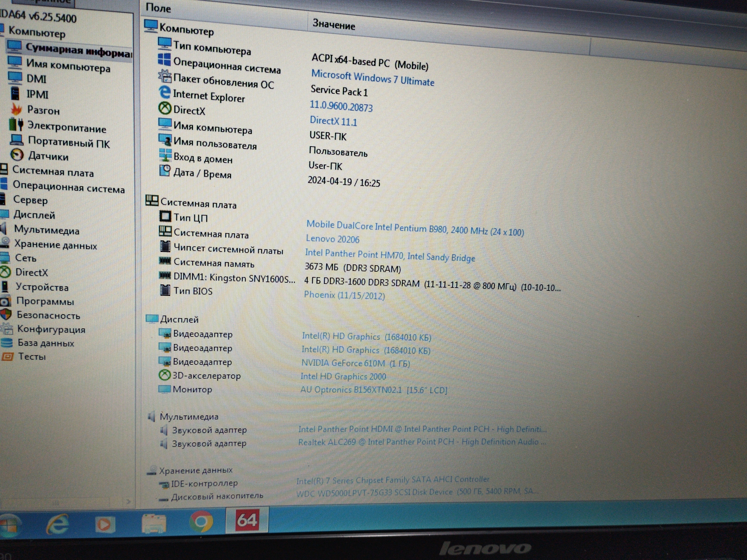Open the DMI tree icon
747x560 pixels.
tap(15, 78)
